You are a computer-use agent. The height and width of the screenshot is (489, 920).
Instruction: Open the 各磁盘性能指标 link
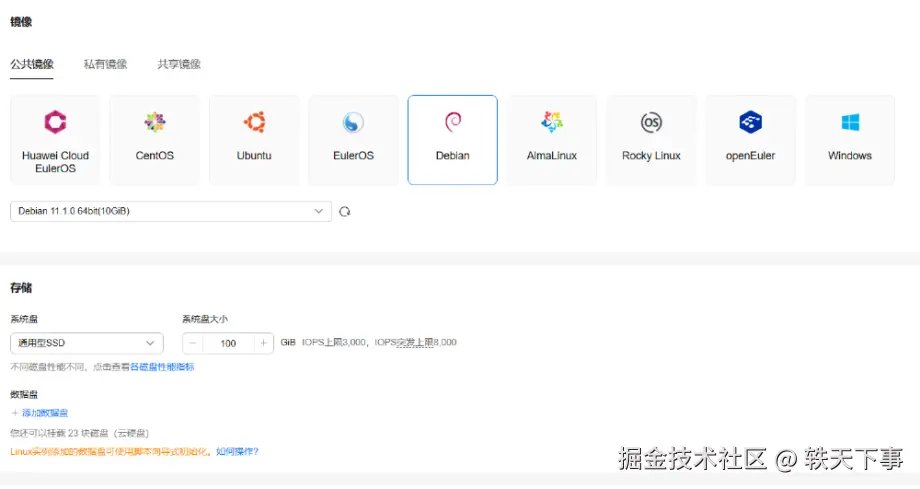pyautogui.click(x=162, y=367)
